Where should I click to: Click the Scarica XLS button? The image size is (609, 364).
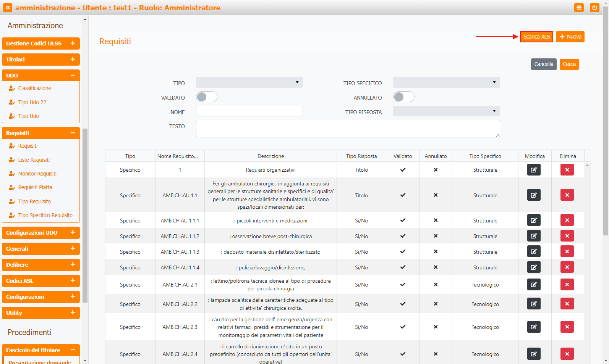tap(536, 37)
